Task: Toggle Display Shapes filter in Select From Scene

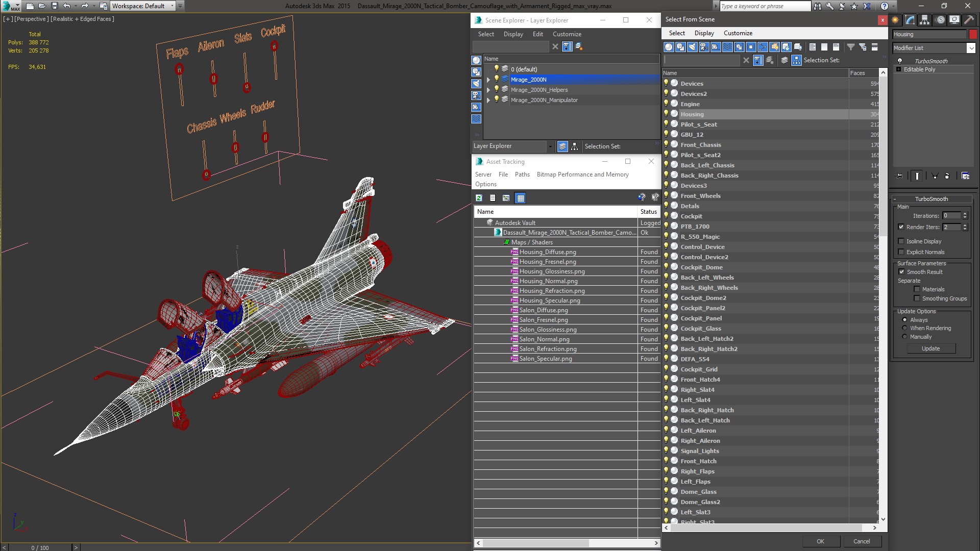Action: point(680,47)
